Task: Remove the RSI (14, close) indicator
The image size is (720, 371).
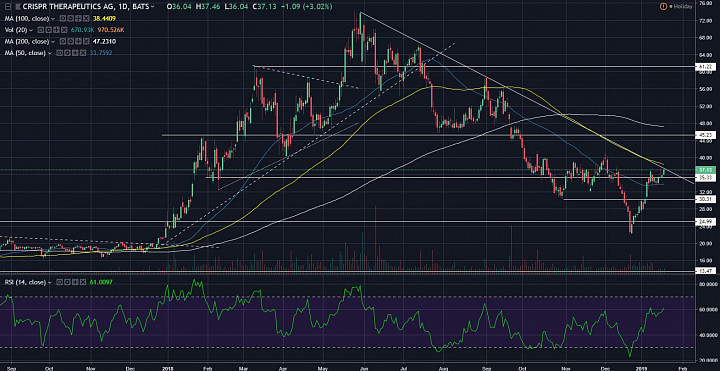Action: tap(83, 282)
